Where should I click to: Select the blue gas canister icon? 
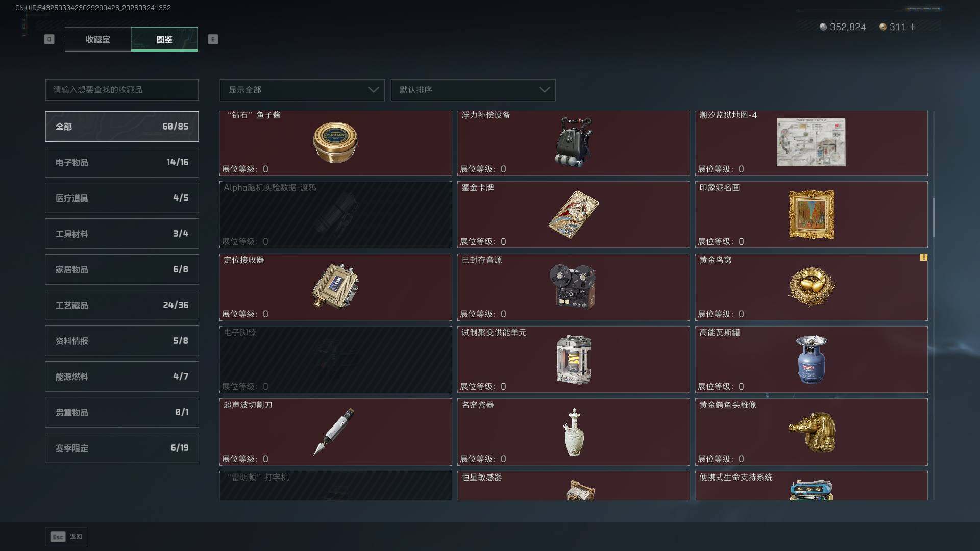(812, 360)
